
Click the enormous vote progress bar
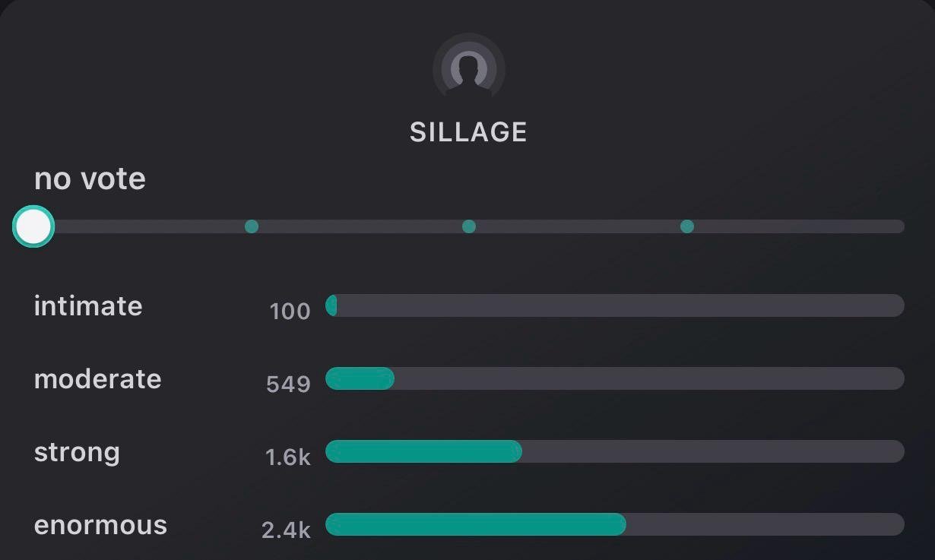(x=614, y=524)
